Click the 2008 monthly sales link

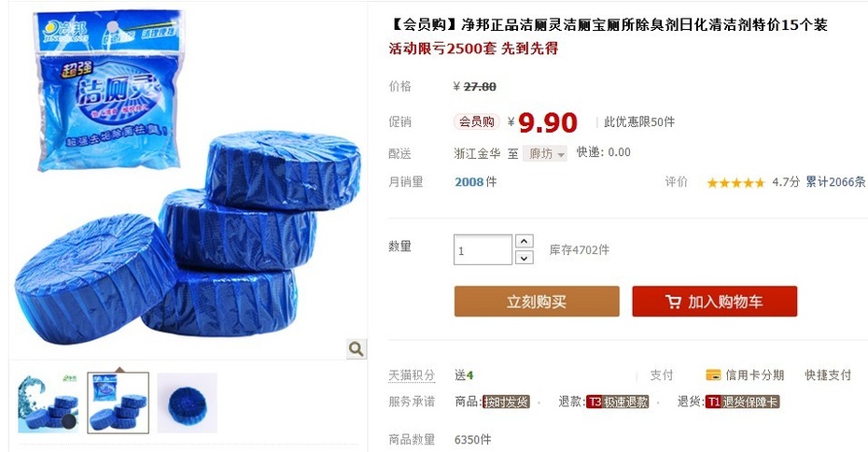click(x=469, y=182)
